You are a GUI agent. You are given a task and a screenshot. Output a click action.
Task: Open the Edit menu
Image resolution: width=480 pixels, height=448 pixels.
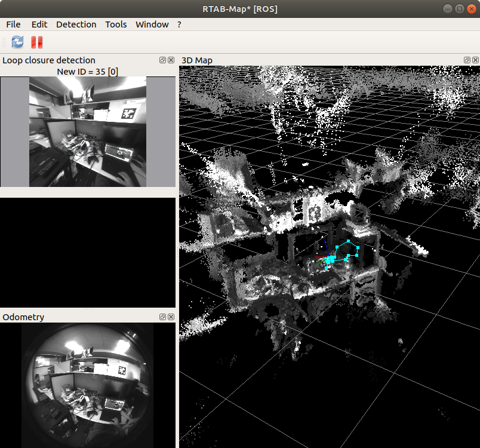tap(39, 24)
